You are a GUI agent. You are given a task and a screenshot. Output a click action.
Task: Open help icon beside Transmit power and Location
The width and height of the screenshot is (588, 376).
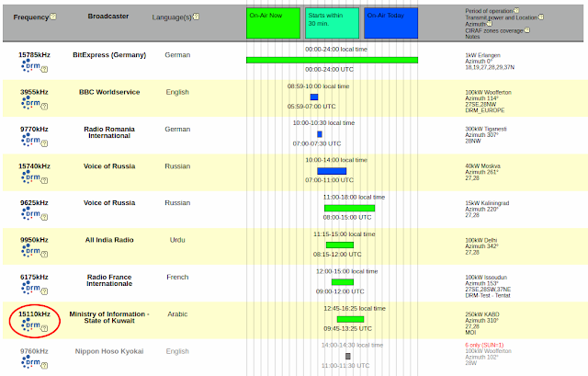(541, 17)
